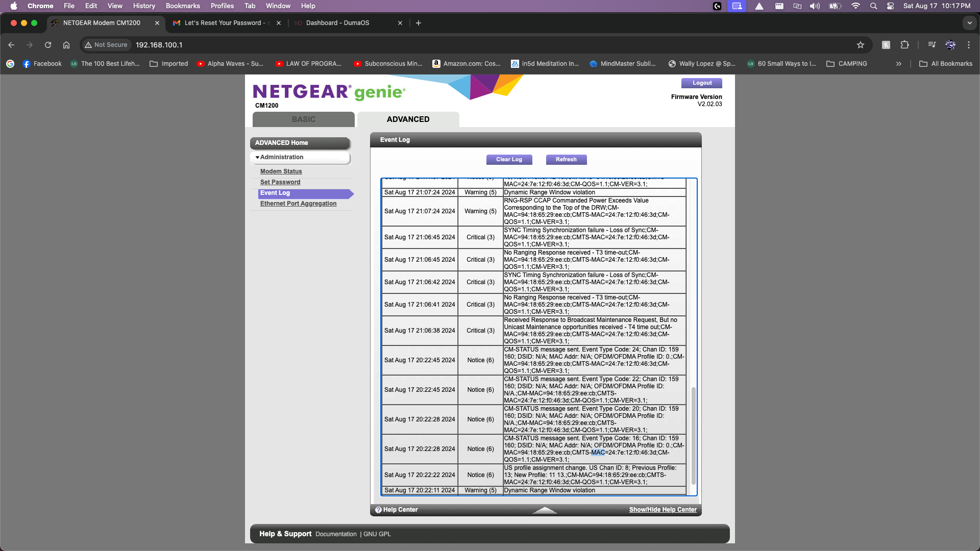Open the Facebook bookmark favicon
980x551 pixels.
click(26, 63)
